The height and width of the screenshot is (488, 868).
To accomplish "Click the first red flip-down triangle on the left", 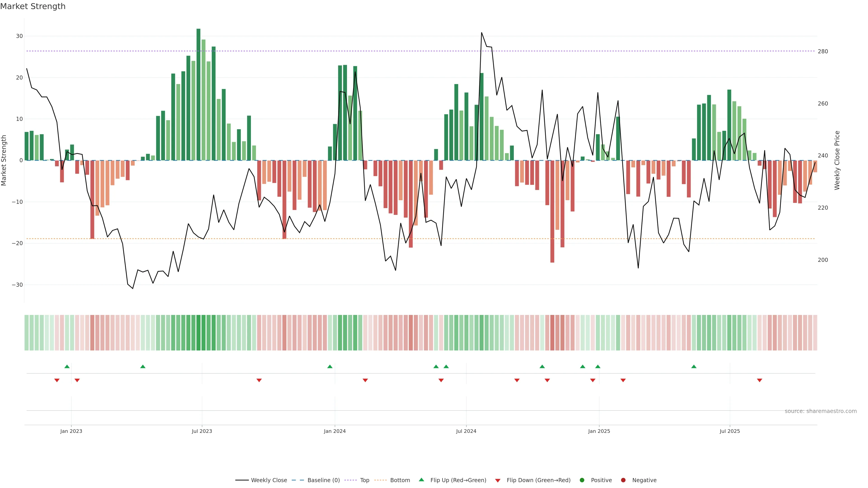I will [x=57, y=380].
